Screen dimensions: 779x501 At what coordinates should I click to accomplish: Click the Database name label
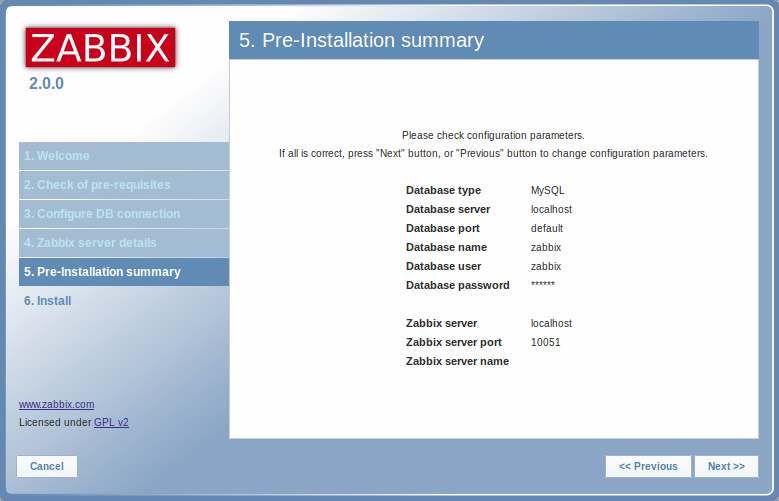(x=446, y=247)
